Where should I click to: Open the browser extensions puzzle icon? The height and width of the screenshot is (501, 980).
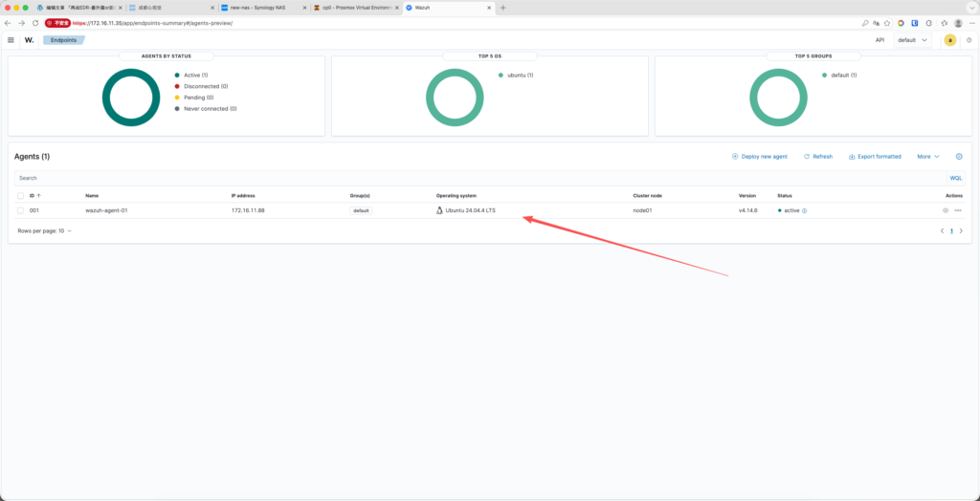point(928,23)
